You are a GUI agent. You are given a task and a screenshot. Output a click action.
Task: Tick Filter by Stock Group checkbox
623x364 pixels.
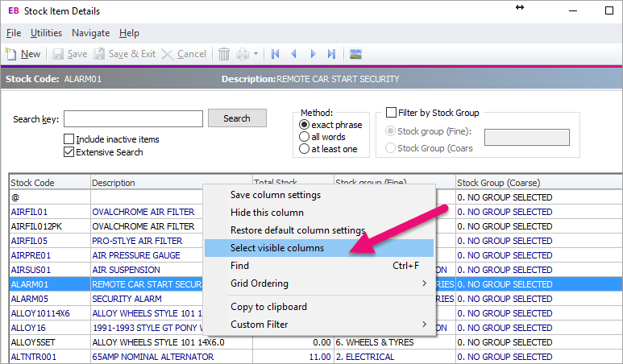pyautogui.click(x=391, y=113)
